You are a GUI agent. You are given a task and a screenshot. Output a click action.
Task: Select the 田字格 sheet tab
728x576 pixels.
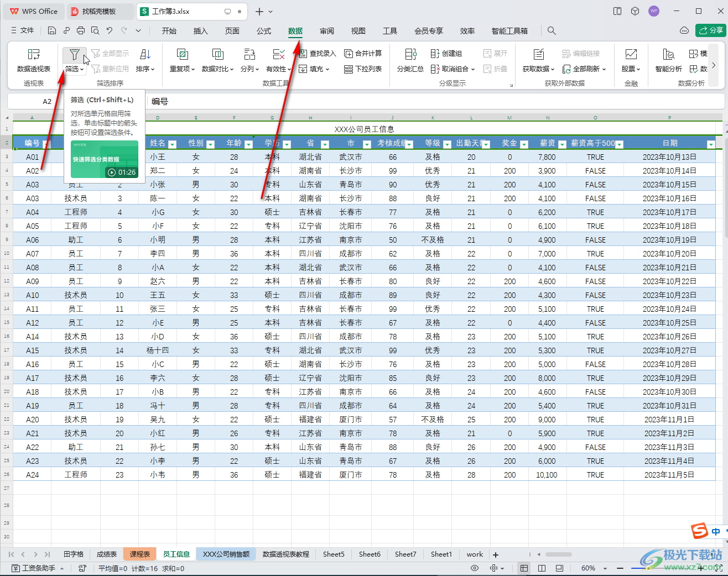tap(74, 554)
